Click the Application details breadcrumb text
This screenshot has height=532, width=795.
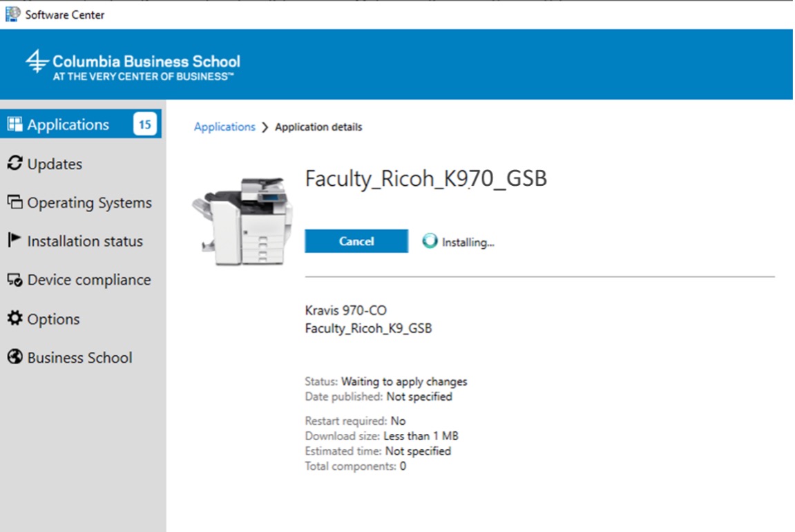click(x=318, y=127)
